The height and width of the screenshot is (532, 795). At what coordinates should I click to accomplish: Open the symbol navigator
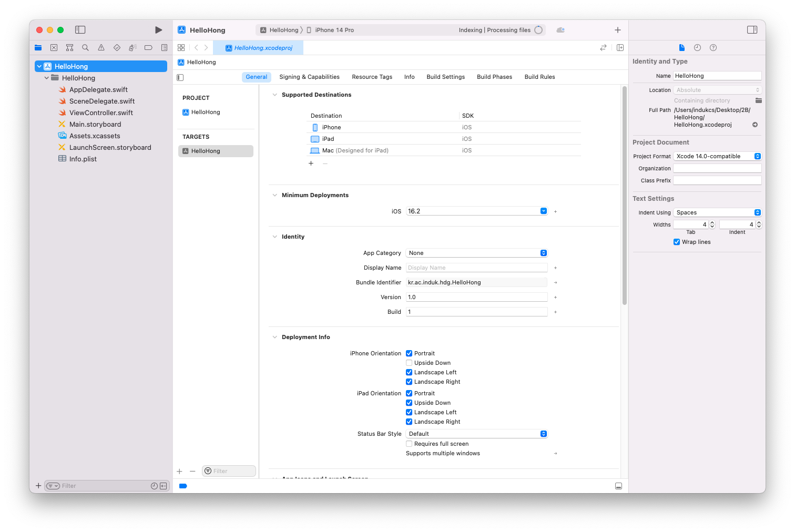coord(69,48)
